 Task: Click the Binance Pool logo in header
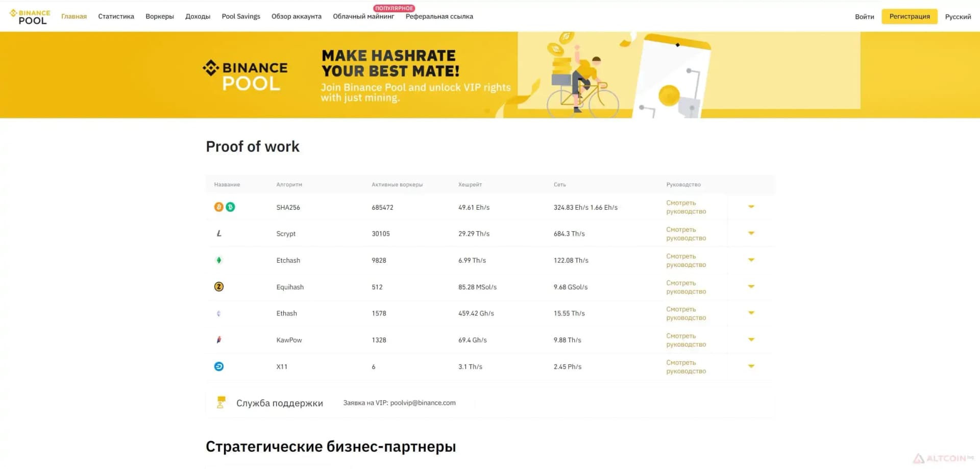pos(30,17)
